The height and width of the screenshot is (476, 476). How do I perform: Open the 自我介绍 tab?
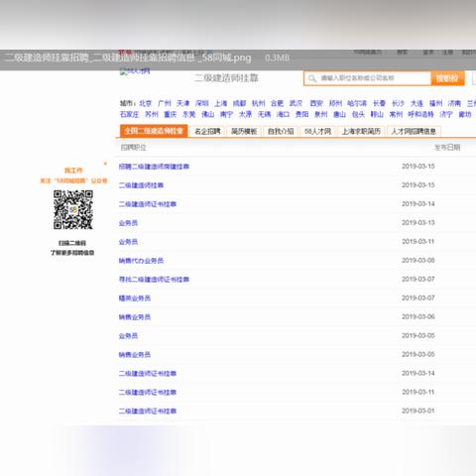[281, 132]
